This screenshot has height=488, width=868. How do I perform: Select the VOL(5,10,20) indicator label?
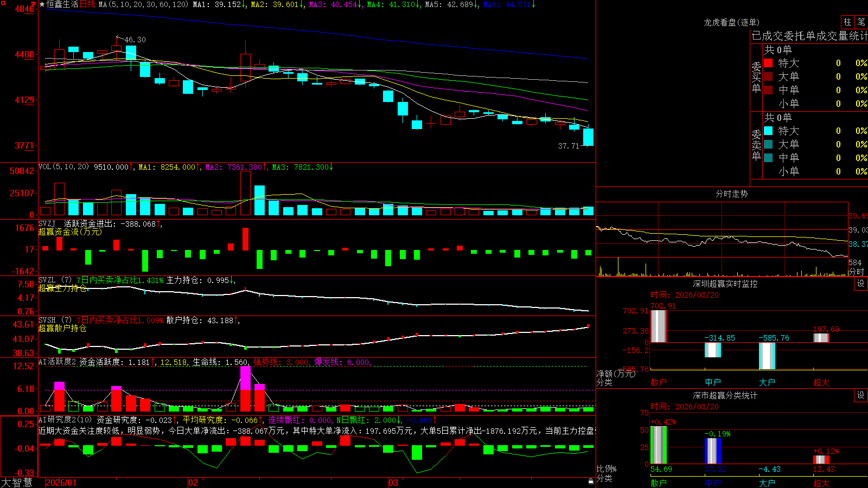click(x=64, y=166)
